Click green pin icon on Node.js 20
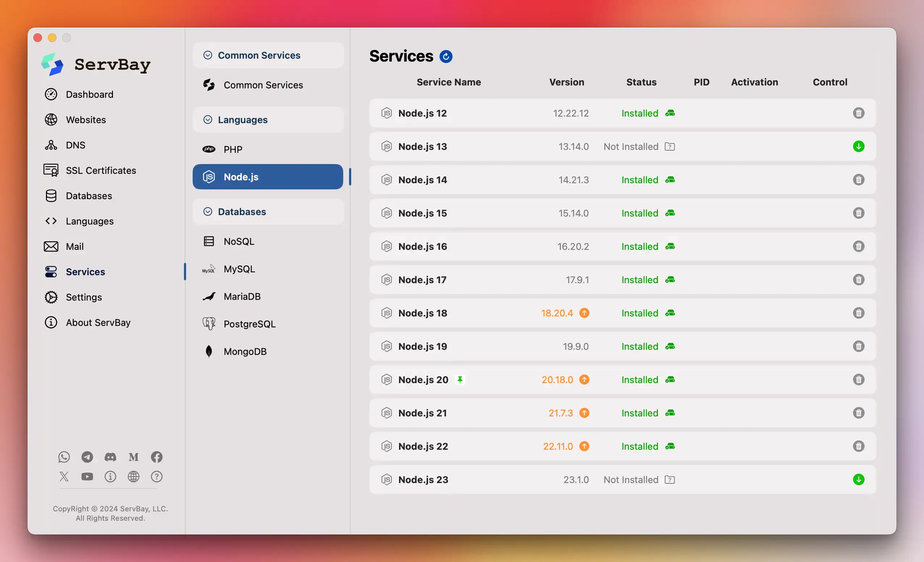Viewport: 924px width, 562px height. 460,379
